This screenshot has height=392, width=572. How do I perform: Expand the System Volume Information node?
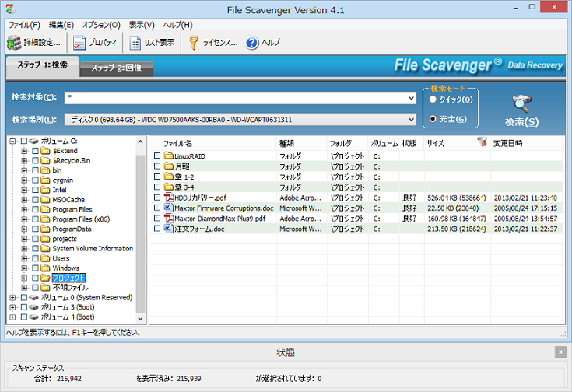click(24, 248)
